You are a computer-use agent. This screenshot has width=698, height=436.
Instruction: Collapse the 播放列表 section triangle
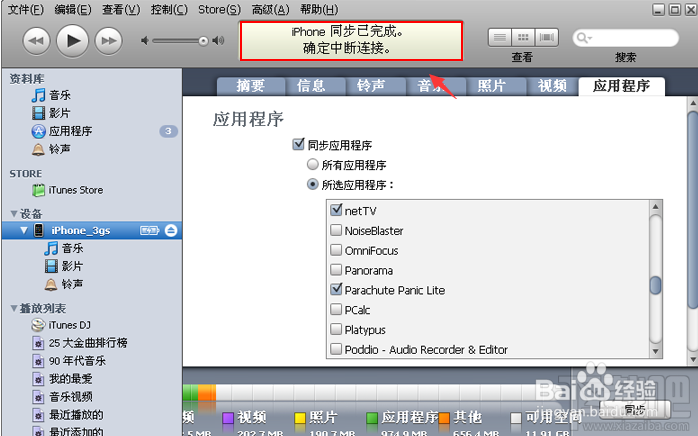point(14,308)
